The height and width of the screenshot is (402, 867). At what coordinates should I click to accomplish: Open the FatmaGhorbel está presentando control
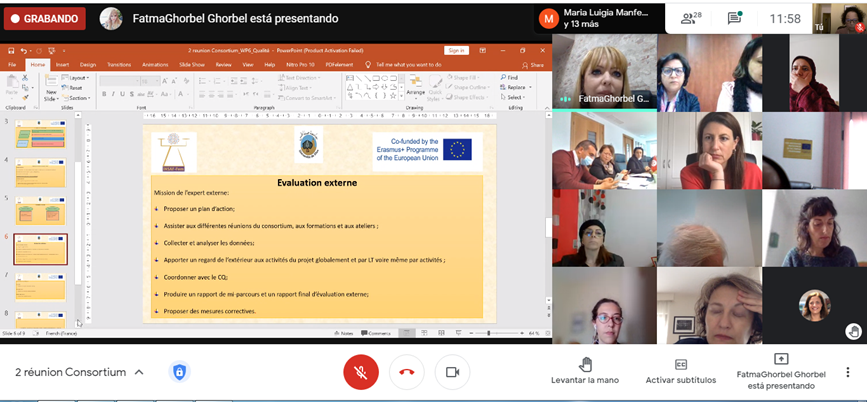tap(781, 371)
